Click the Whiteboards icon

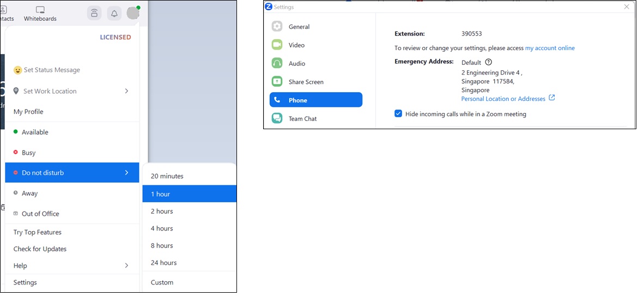point(40,10)
